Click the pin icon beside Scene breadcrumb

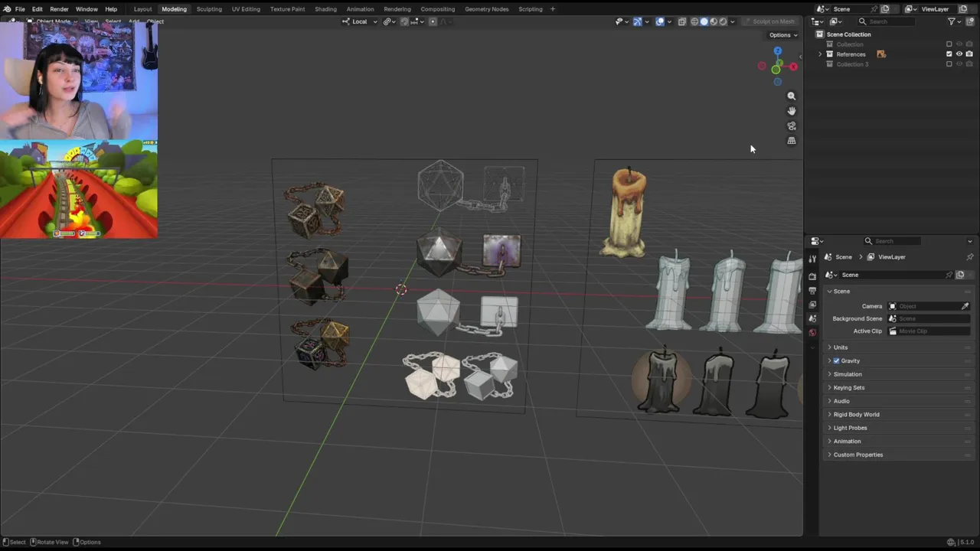(x=970, y=257)
